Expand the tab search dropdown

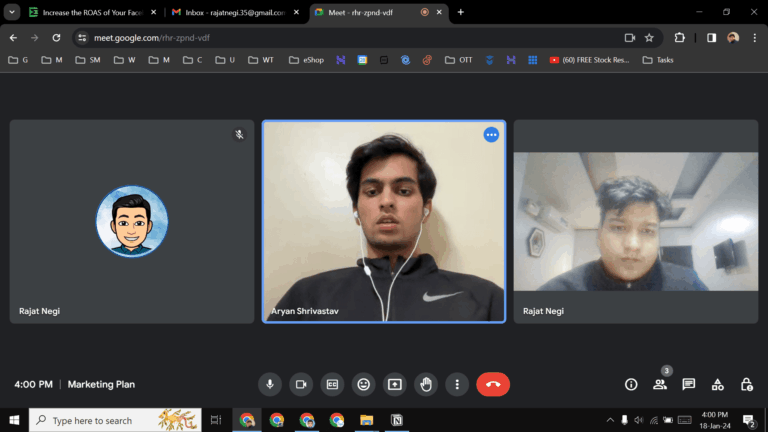click(12, 12)
